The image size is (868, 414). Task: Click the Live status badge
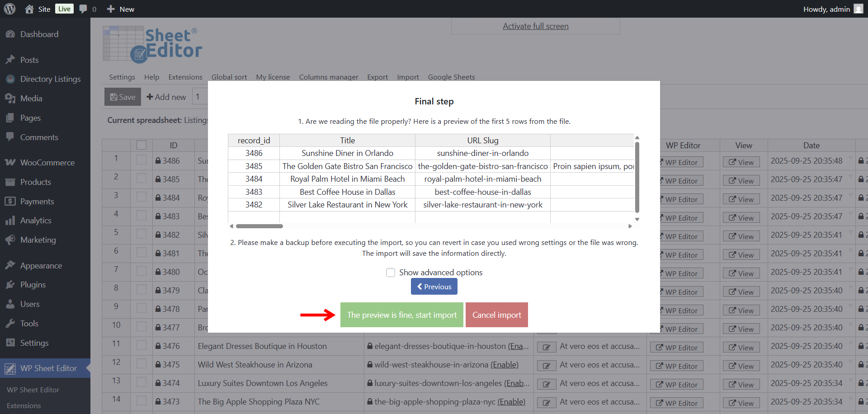64,9
